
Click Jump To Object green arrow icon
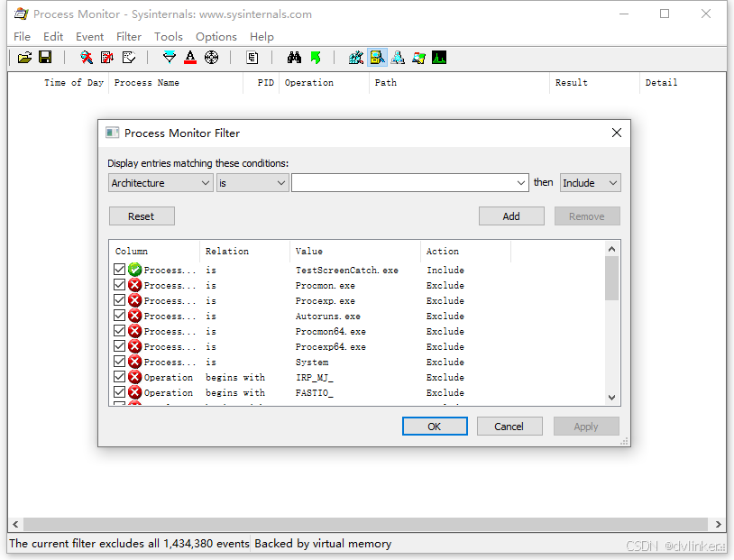pos(316,58)
